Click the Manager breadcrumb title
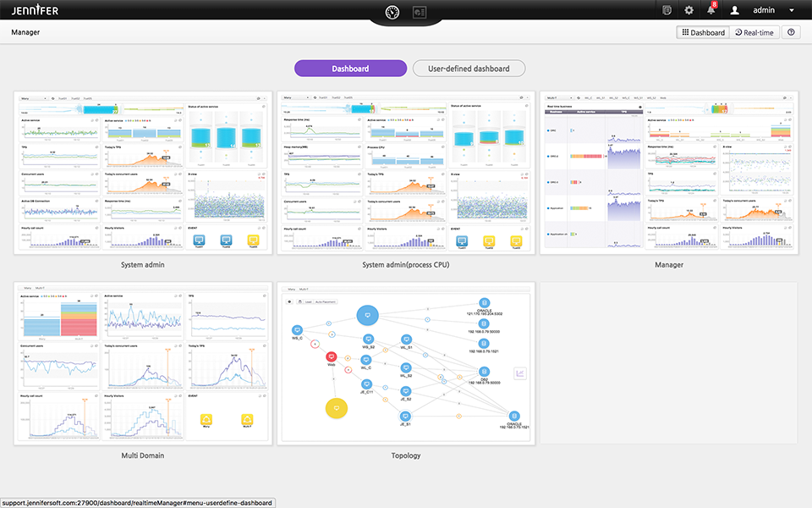The image size is (812, 508). 25,32
